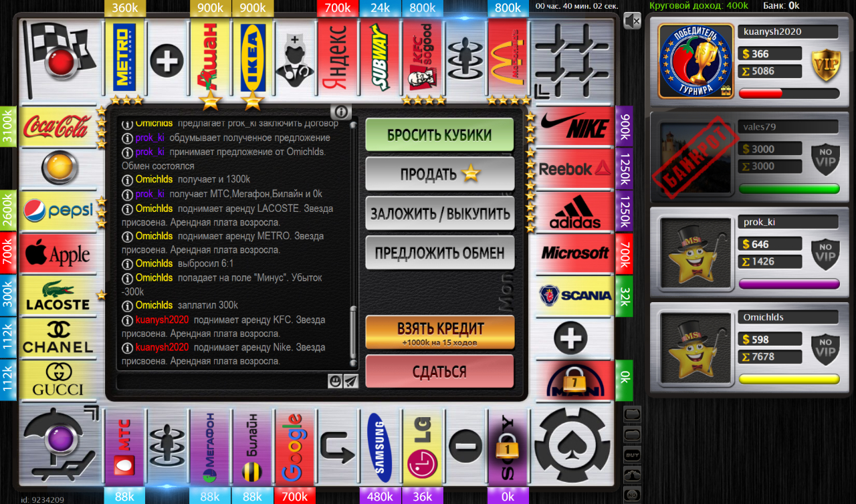Viewport: 856px width, 504px height.
Task: Click the Reebok property tile
Action: click(x=575, y=169)
